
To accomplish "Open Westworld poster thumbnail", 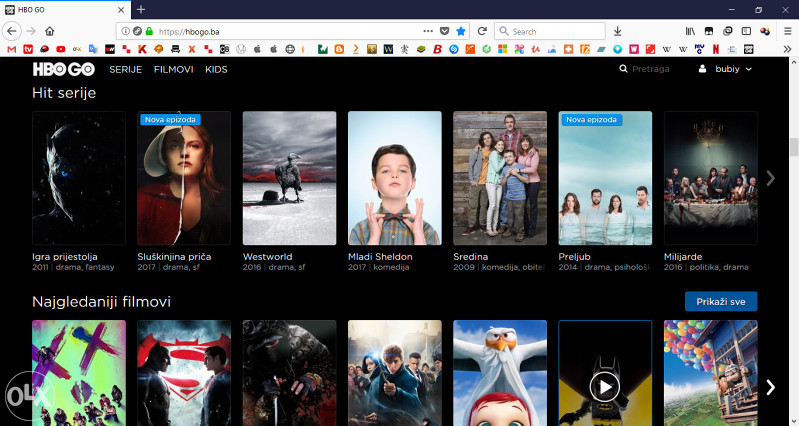I will click(289, 178).
